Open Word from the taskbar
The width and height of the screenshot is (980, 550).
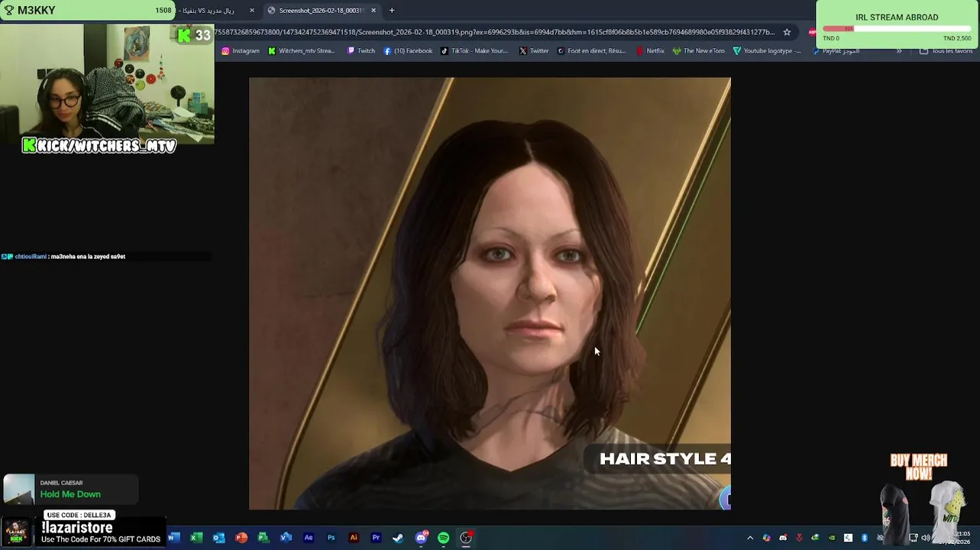pyautogui.click(x=174, y=538)
